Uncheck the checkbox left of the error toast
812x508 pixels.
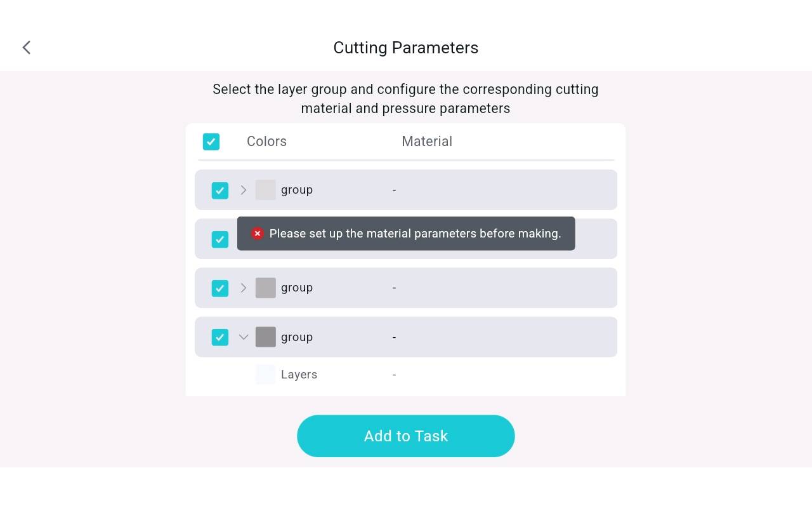coord(220,239)
